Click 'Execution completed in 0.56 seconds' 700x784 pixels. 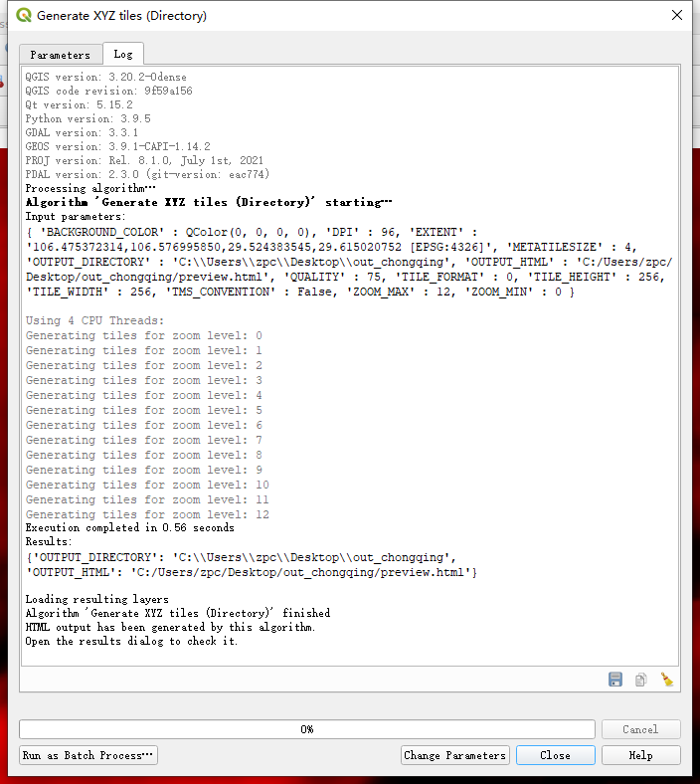[x=130, y=527]
